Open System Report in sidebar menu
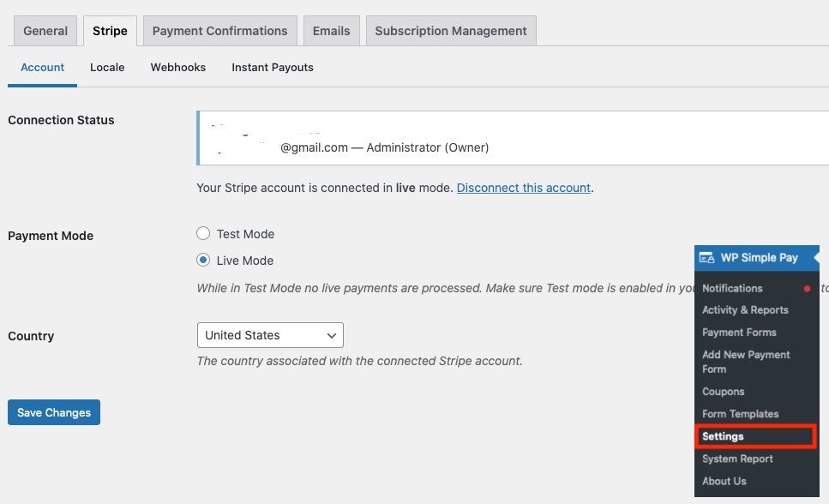The width and height of the screenshot is (829, 504). point(737,459)
